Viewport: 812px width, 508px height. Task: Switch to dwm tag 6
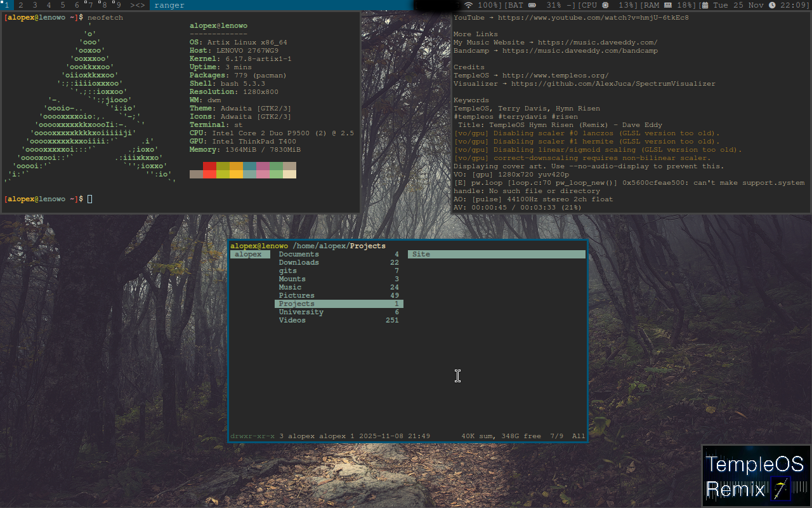pyautogui.click(x=77, y=5)
